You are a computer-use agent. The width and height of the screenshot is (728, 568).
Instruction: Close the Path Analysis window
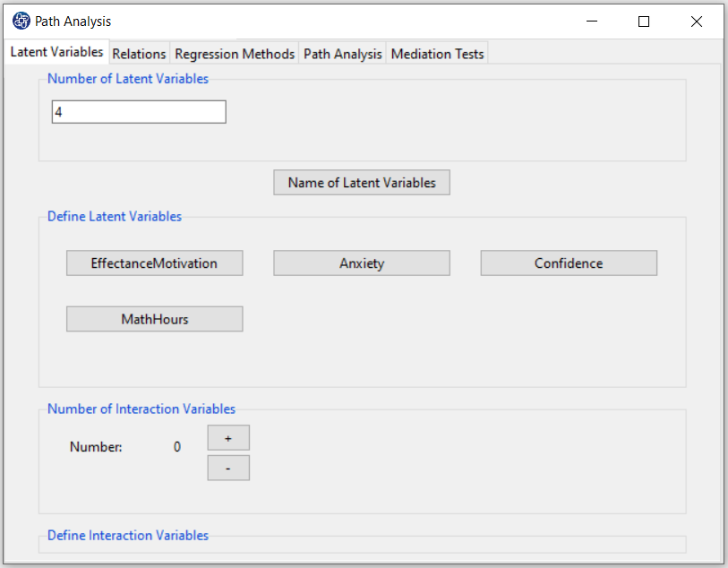[x=697, y=22]
